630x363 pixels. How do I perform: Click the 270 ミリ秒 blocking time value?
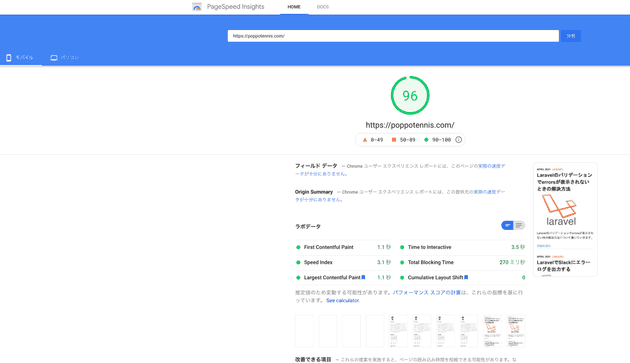[512, 263]
